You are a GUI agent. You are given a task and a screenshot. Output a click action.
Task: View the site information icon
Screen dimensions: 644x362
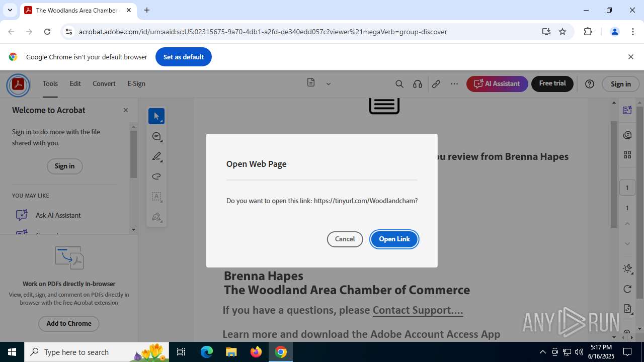click(69, 32)
